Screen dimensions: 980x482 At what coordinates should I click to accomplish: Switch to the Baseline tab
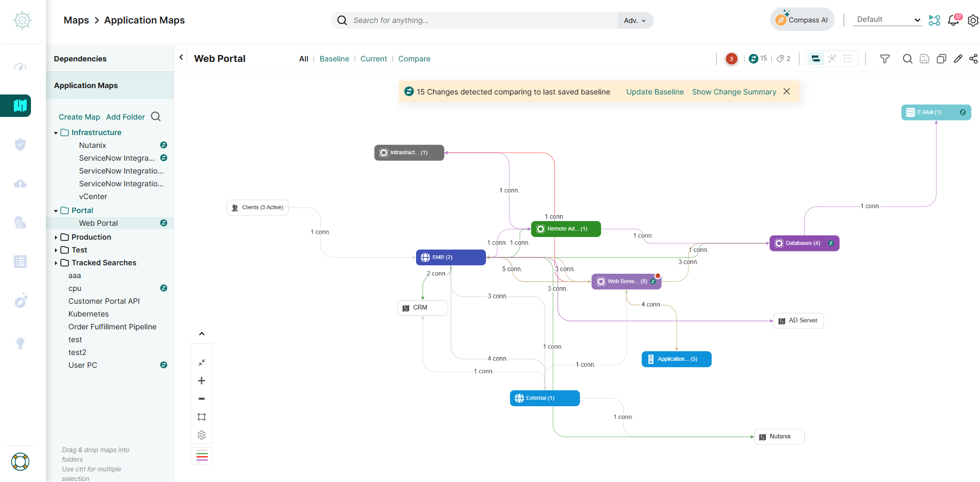click(334, 59)
